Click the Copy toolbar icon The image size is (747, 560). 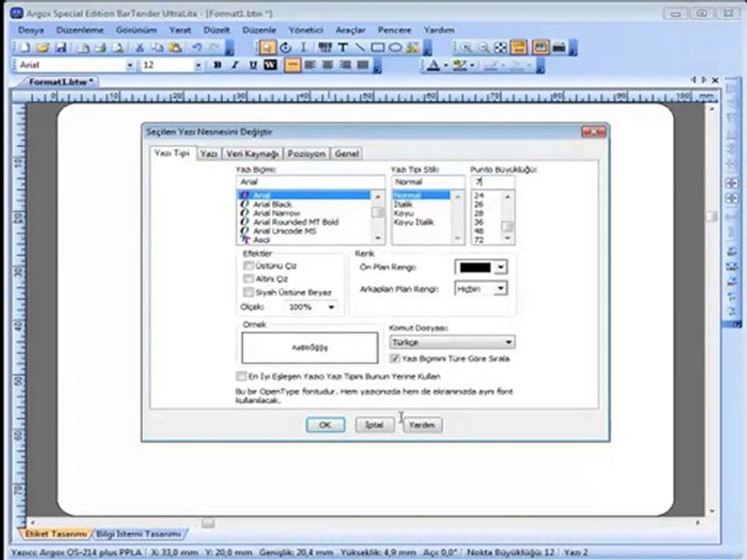158,48
